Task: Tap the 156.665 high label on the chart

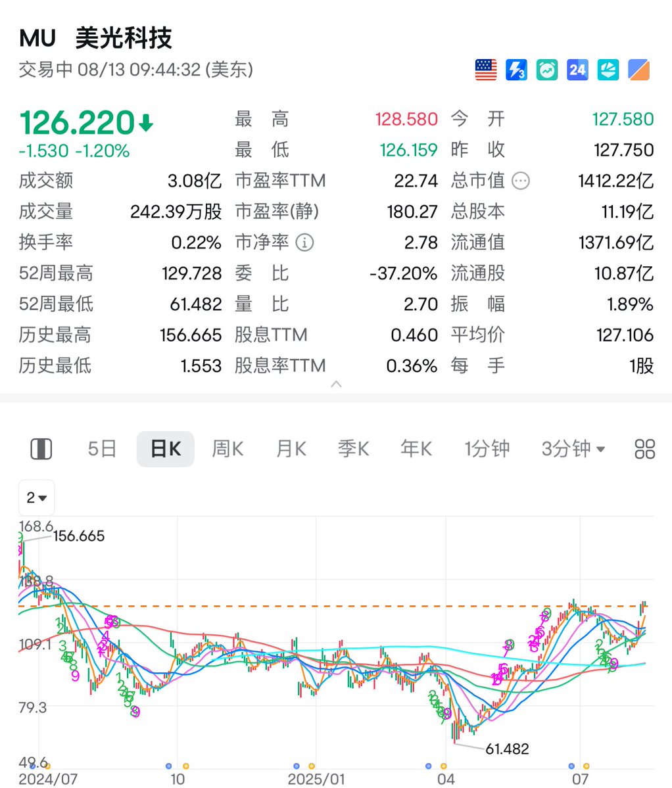Action: point(79,536)
